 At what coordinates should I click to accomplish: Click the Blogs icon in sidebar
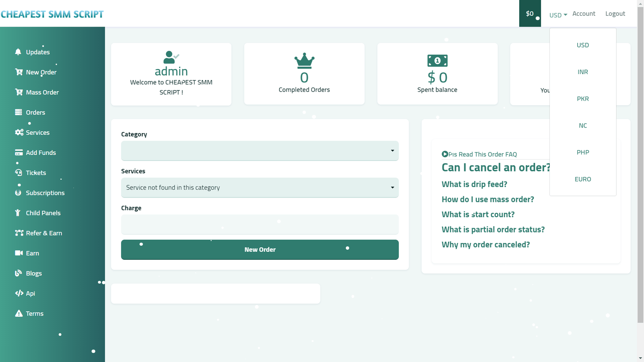point(19,273)
